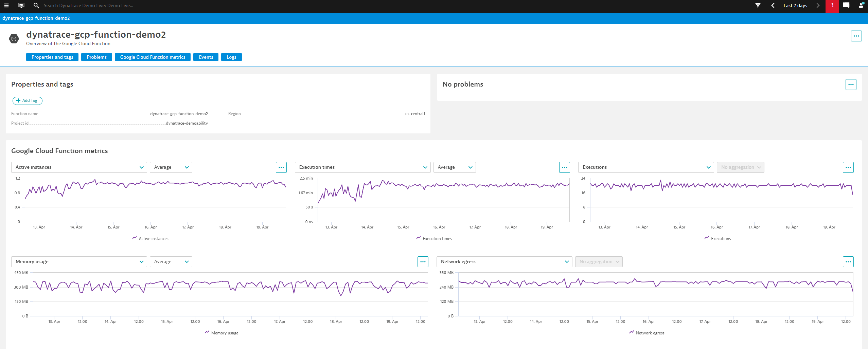
Task: Jump to Google Cloud Function metrics section
Action: click(x=152, y=57)
